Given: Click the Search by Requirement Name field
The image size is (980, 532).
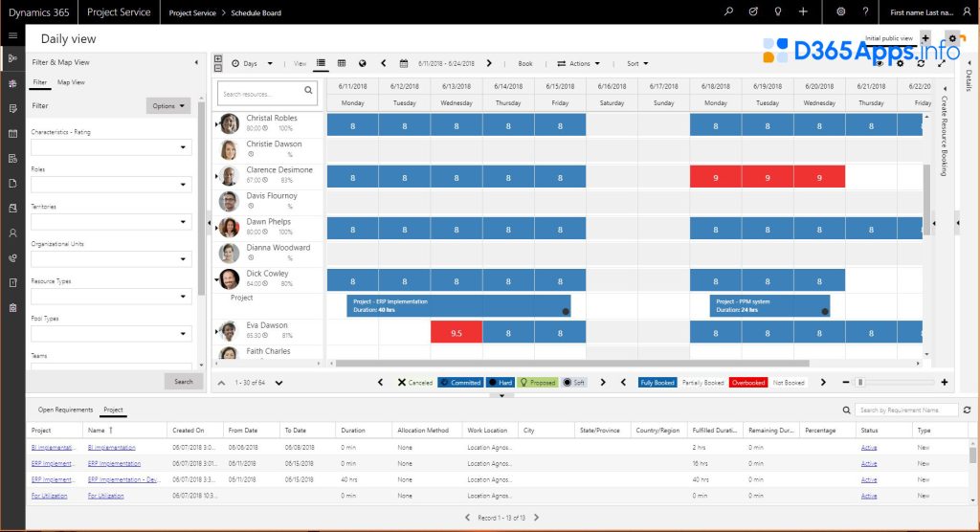Looking at the screenshot, I should click(x=906, y=410).
